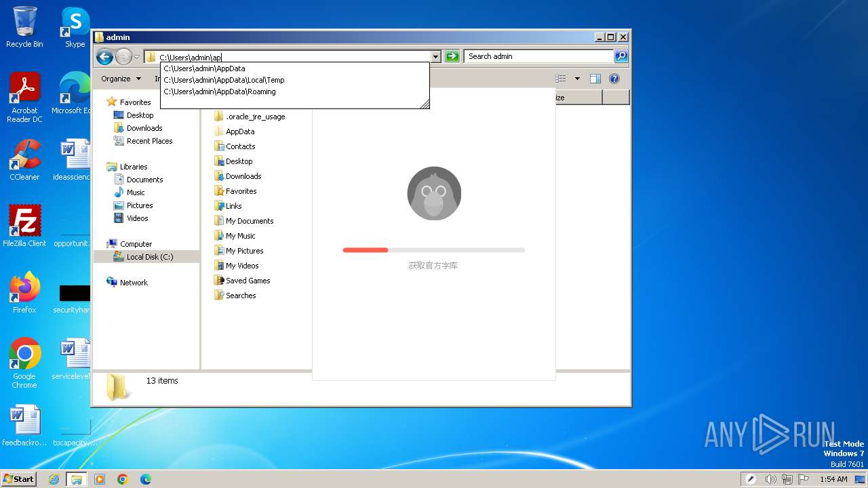868x488 pixels.
Task: Click the Action Center flag icon
Action: point(804,479)
